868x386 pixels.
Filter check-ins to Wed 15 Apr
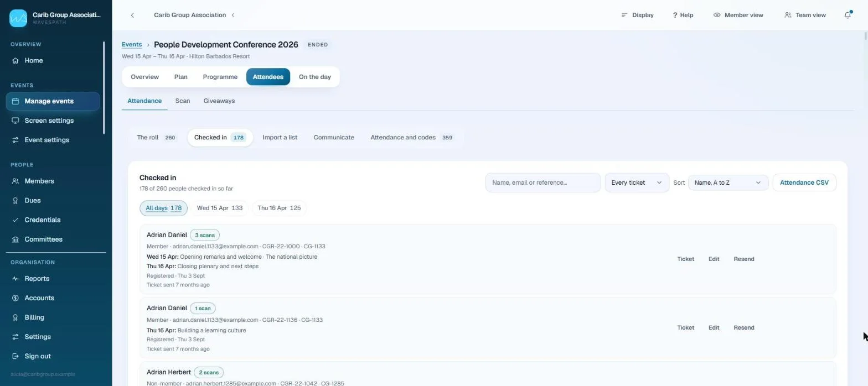click(220, 208)
